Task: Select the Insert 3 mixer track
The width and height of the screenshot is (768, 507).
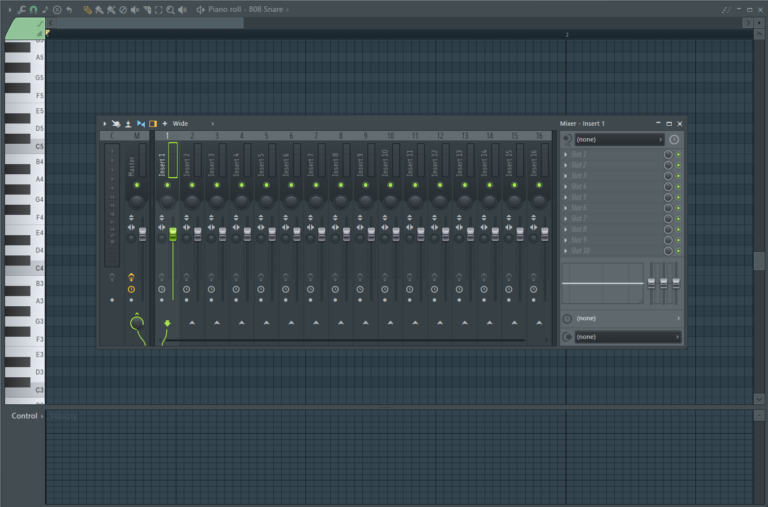Action: [x=212, y=164]
